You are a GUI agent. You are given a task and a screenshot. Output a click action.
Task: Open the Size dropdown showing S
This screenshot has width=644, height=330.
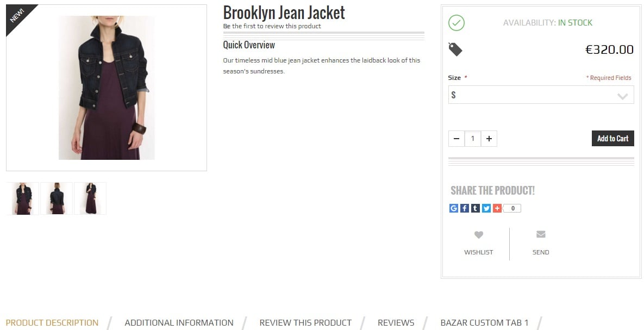click(541, 95)
